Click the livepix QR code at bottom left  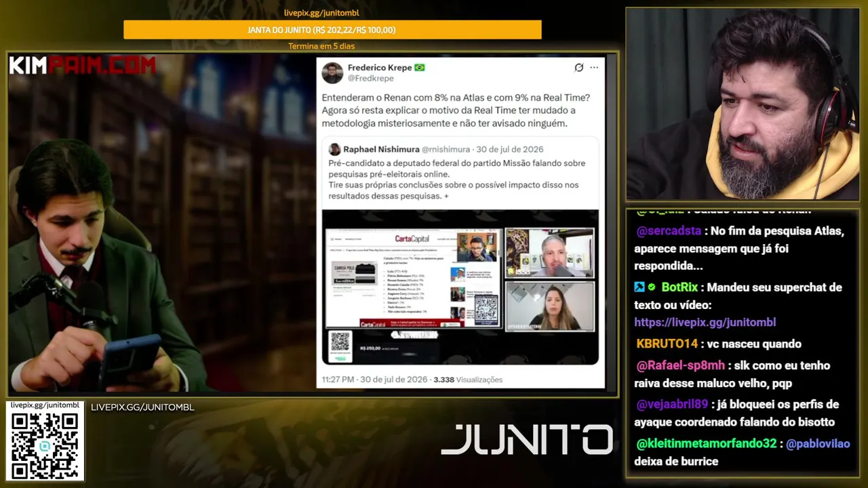[45, 445]
